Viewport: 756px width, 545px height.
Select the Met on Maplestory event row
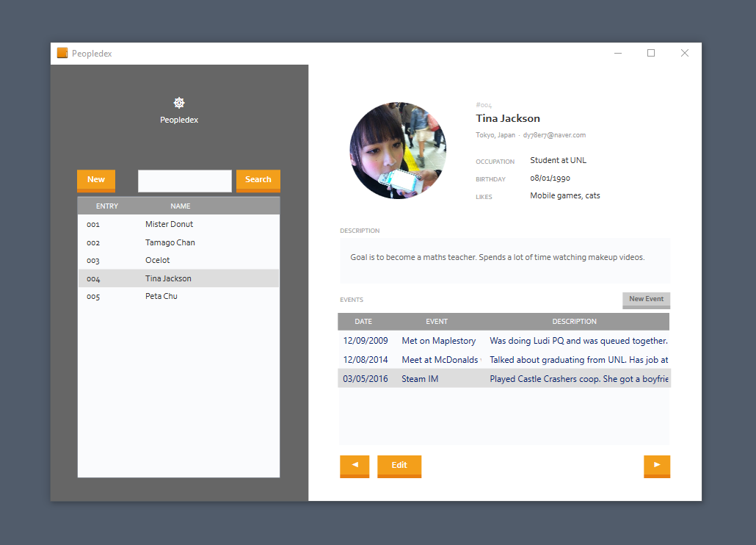click(439, 341)
